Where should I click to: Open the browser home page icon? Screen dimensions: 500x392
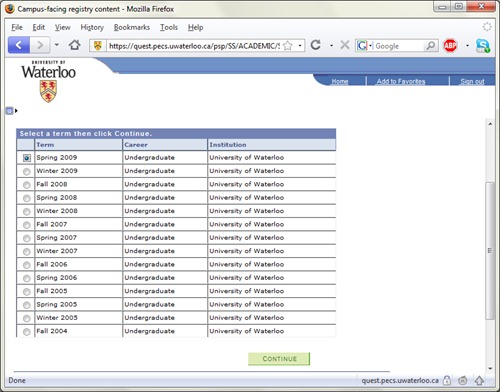pyautogui.click(x=74, y=45)
